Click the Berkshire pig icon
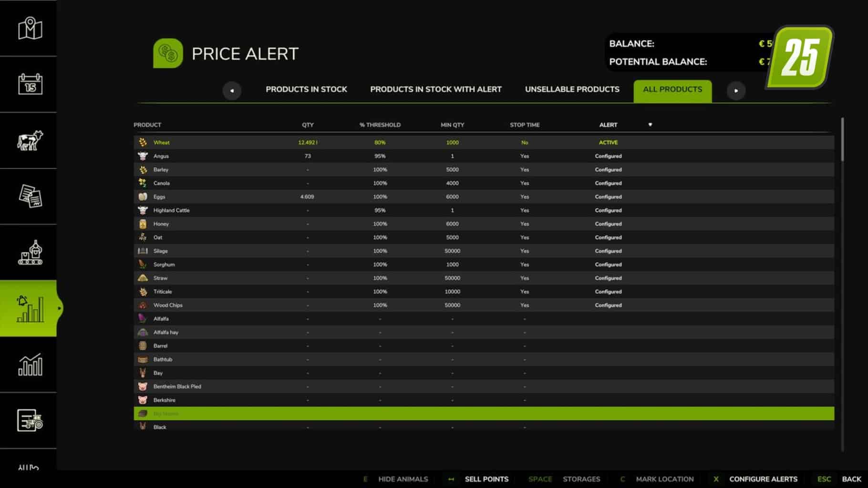 tap(143, 400)
